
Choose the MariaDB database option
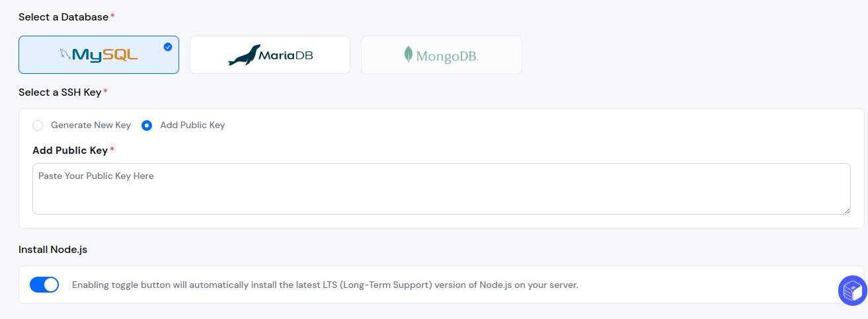(x=270, y=55)
